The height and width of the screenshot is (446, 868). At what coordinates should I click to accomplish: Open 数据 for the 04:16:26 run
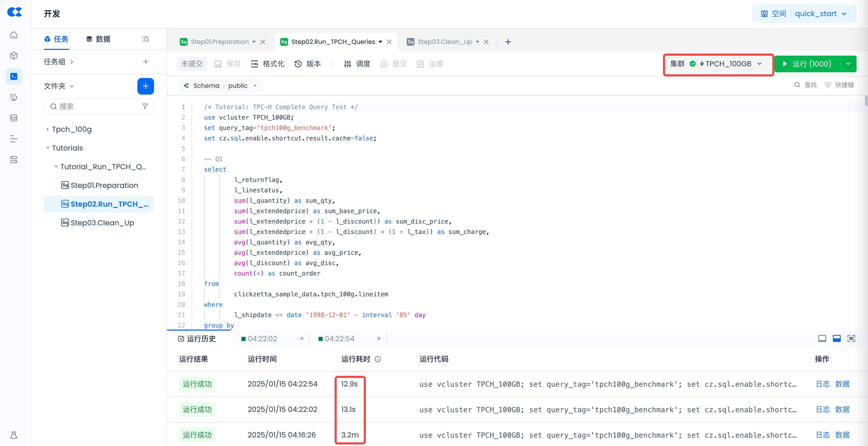pos(843,435)
